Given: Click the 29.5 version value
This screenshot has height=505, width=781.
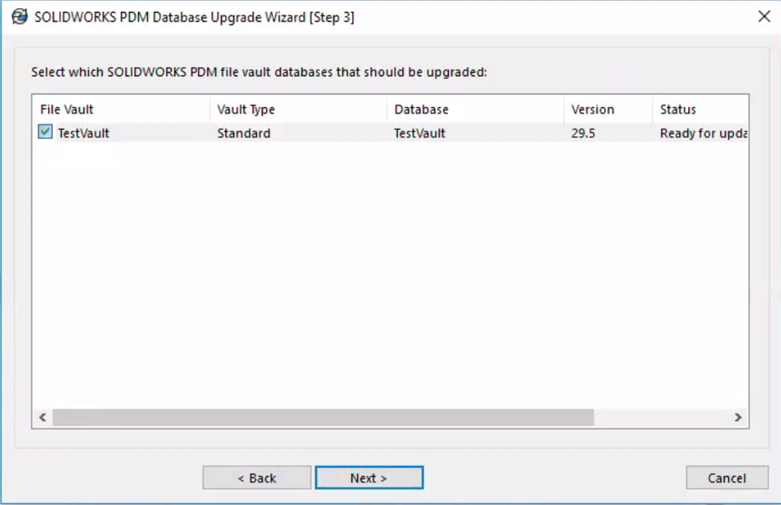Looking at the screenshot, I should [x=583, y=133].
